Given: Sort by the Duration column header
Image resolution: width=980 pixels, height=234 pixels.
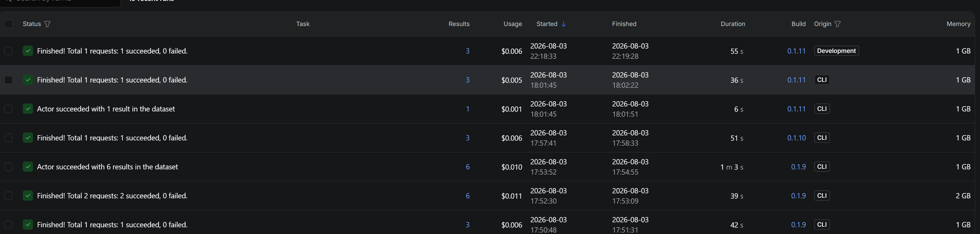Looking at the screenshot, I should point(733,24).
